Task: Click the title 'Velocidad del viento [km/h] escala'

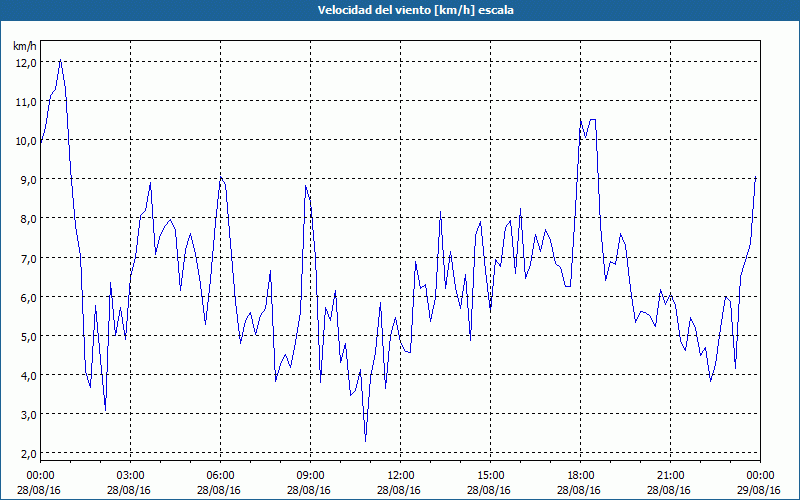Action: coord(415,10)
